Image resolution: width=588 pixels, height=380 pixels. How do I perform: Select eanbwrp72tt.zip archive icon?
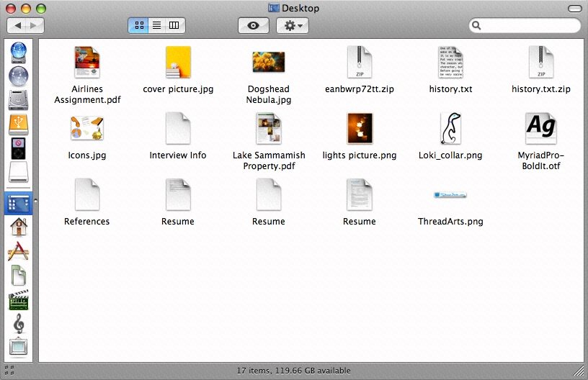(360, 62)
